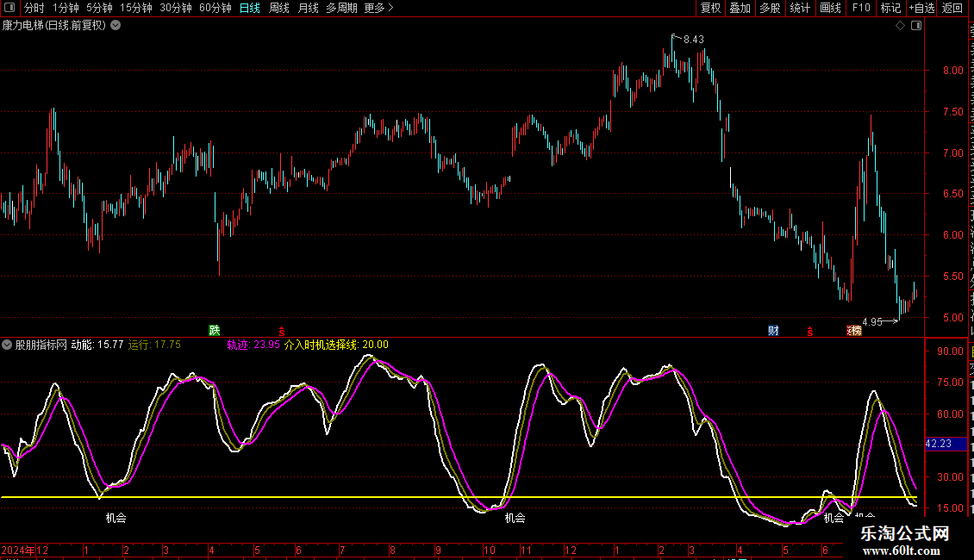Open the 统计 statistics tool
The image size is (974, 560).
click(x=799, y=8)
